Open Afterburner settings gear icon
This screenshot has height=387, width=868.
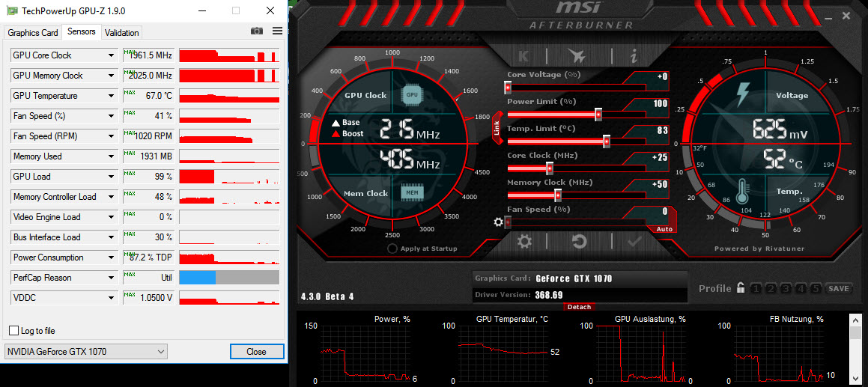(x=524, y=241)
